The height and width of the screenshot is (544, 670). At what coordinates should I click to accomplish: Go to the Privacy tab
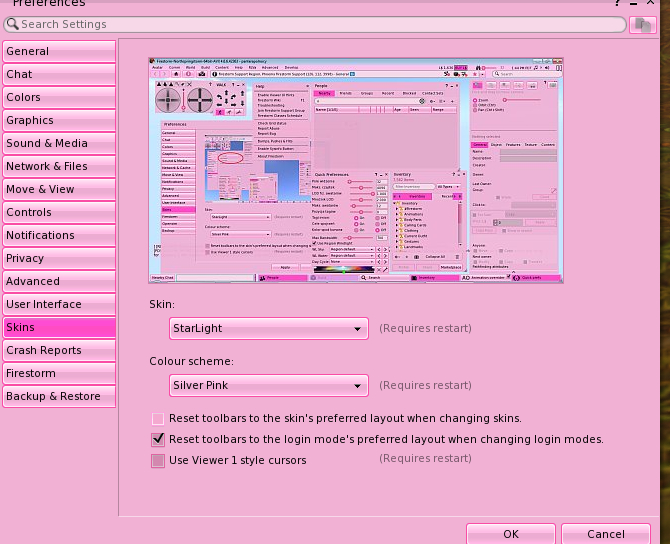pos(58,258)
